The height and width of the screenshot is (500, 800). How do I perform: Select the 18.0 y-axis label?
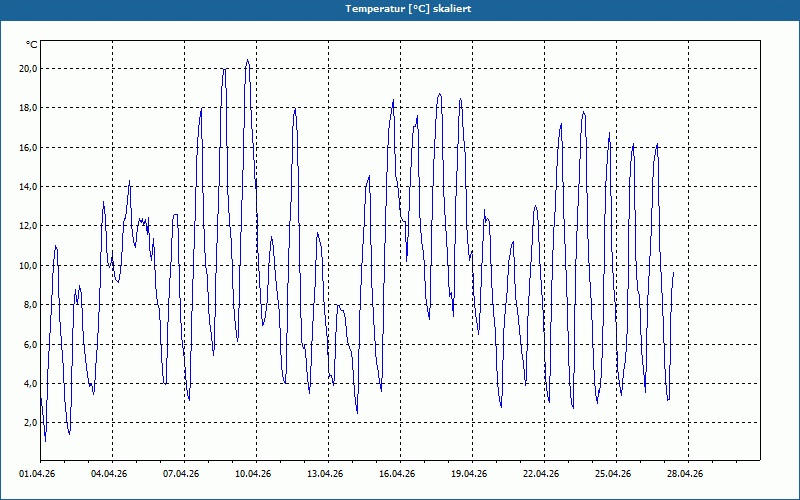click(28, 108)
